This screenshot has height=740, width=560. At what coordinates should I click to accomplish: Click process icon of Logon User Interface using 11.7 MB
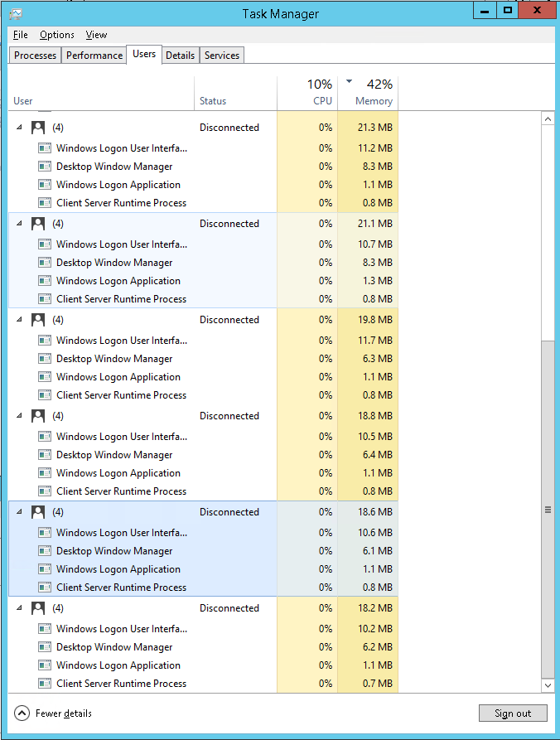pyautogui.click(x=45, y=341)
